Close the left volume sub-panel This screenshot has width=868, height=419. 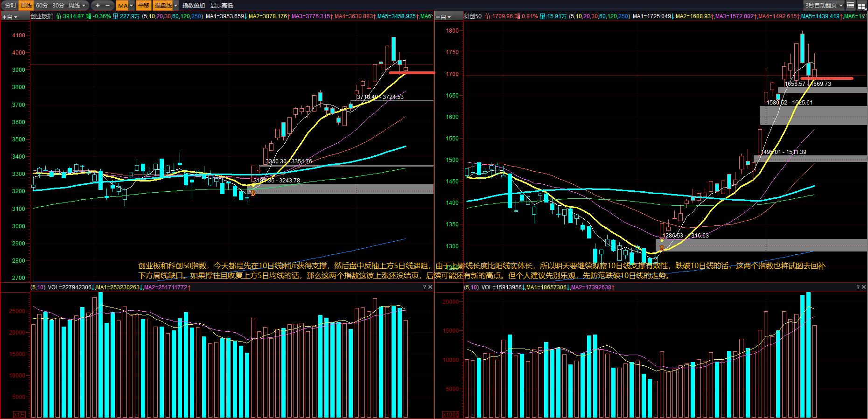pos(430,287)
